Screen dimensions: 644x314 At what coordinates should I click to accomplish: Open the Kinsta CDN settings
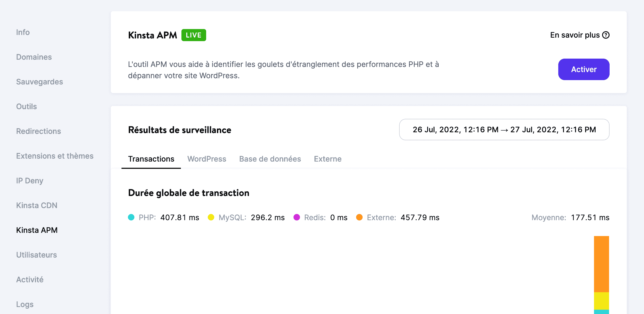(37, 205)
